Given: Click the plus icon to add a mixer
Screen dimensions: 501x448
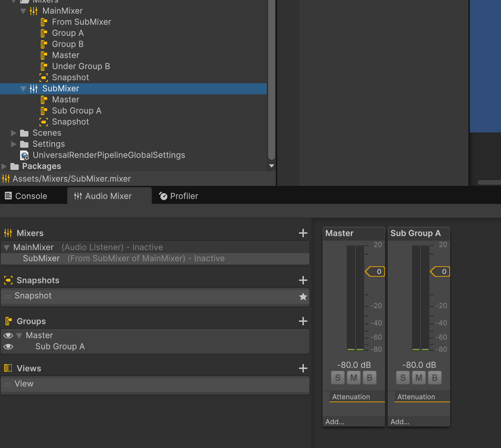Looking at the screenshot, I should (x=303, y=233).
